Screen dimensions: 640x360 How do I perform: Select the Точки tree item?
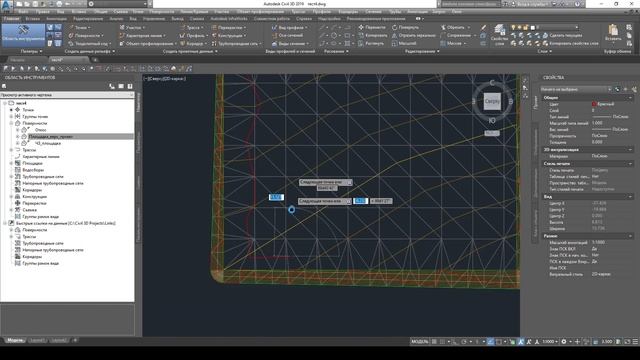tap(28, 110)
